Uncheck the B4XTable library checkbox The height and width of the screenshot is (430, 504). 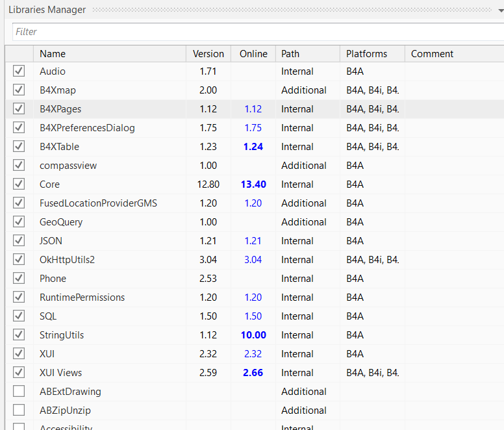[x=19, y=147]
